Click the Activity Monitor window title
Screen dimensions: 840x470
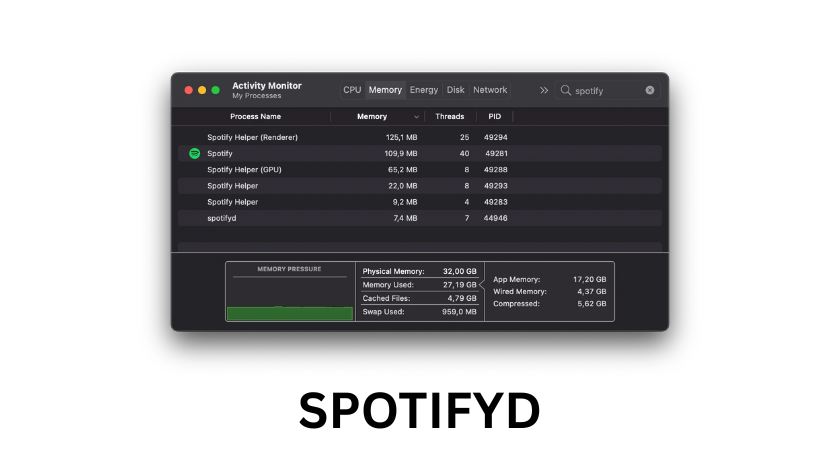tap(267, 85)
